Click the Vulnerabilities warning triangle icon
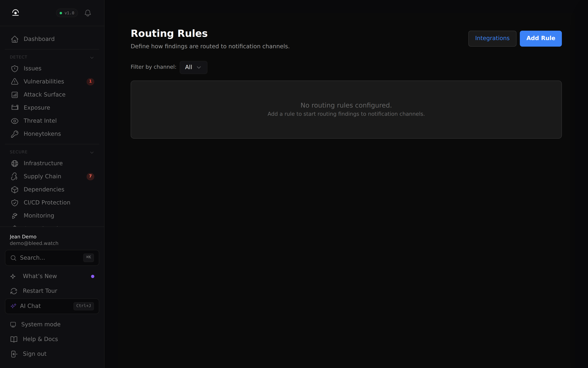This screenshot has width=588, height=368. pyautogui.click(x=14, y=82)
